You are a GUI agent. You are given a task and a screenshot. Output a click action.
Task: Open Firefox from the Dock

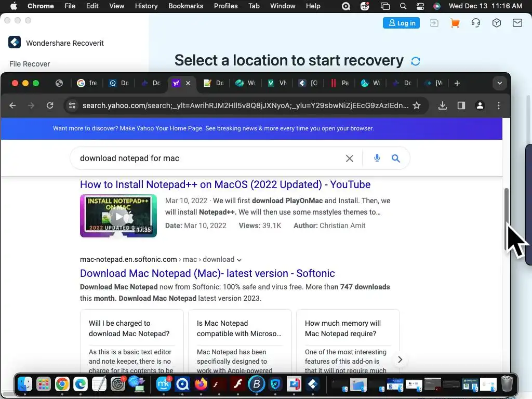point(201,384)
